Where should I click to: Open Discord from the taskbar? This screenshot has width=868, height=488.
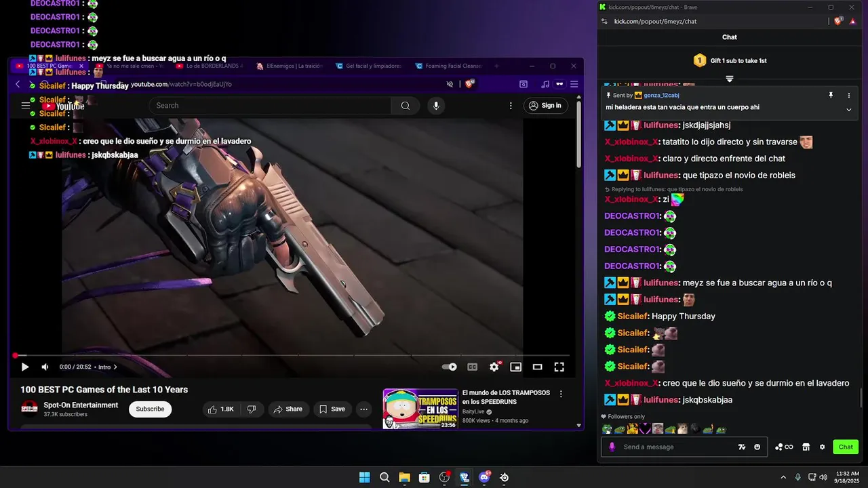(x=484, y=477)
